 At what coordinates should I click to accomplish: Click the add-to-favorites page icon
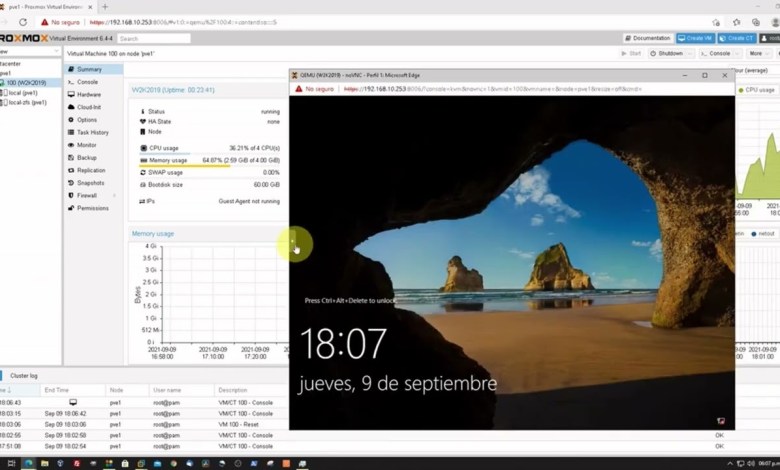click(716, 22)
